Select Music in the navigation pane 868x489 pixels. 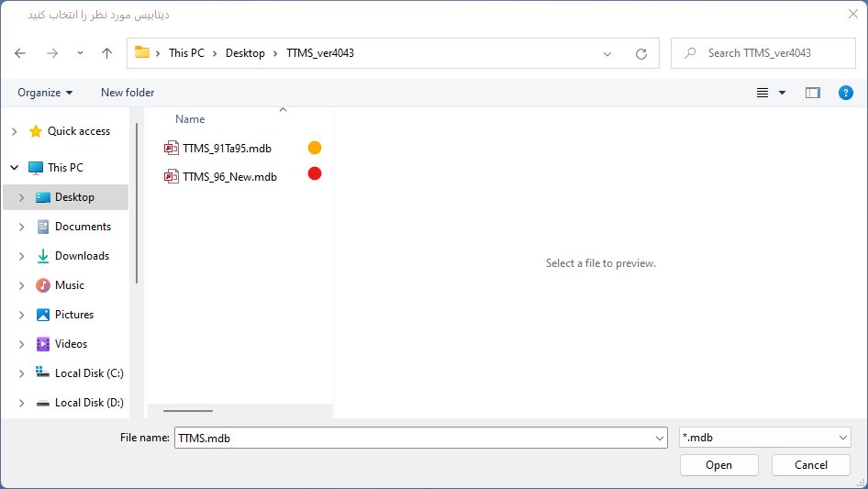click(x=69, y=285)
